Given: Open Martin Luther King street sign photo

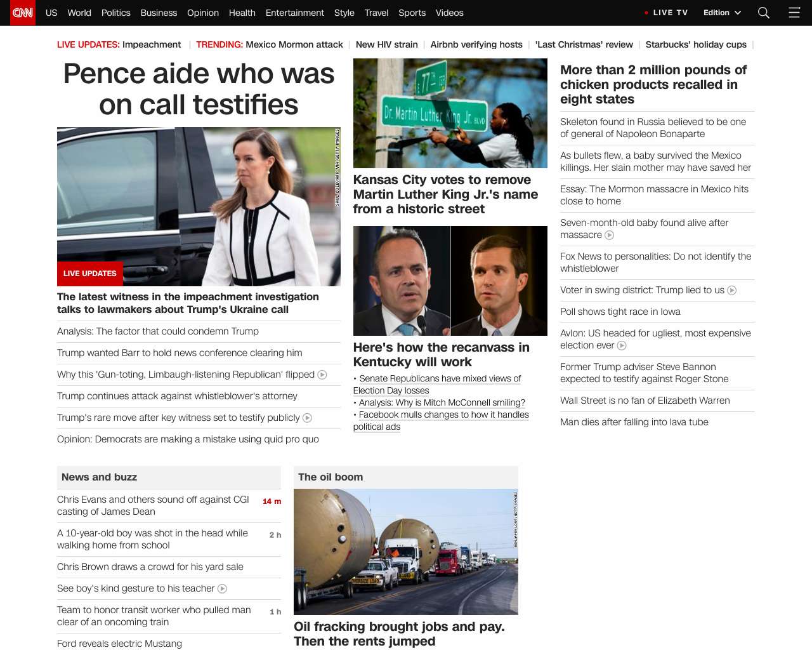Looking at the screenshot, I should pos(450,113).
